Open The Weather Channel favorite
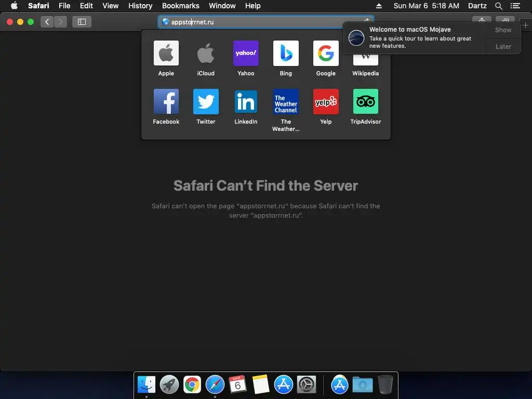This screenshot has width=532, height=399. point(286,101)
